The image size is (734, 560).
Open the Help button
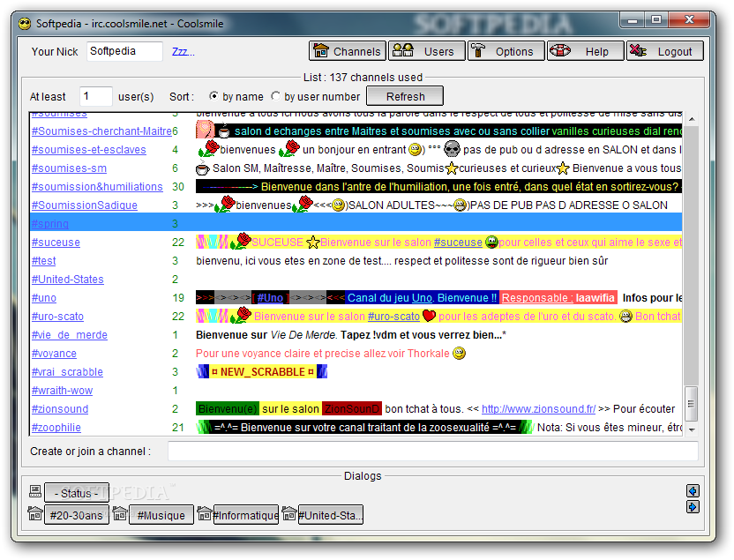pos(585,51)
